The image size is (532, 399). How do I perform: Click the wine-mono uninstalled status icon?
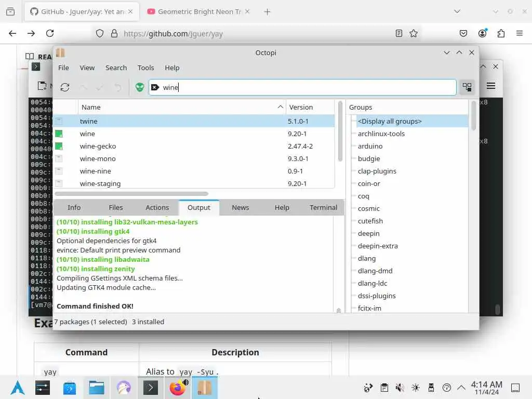point(59,159)
